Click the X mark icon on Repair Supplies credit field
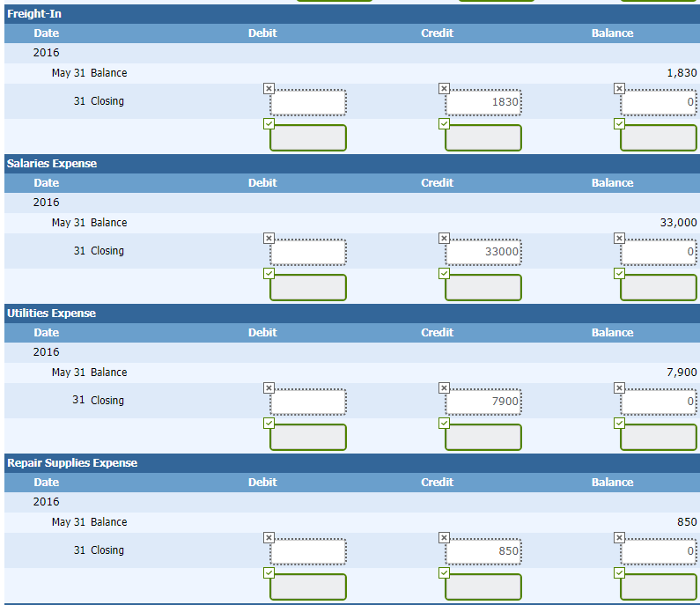Viewport: 700px width, 605px height. point(444,537)
